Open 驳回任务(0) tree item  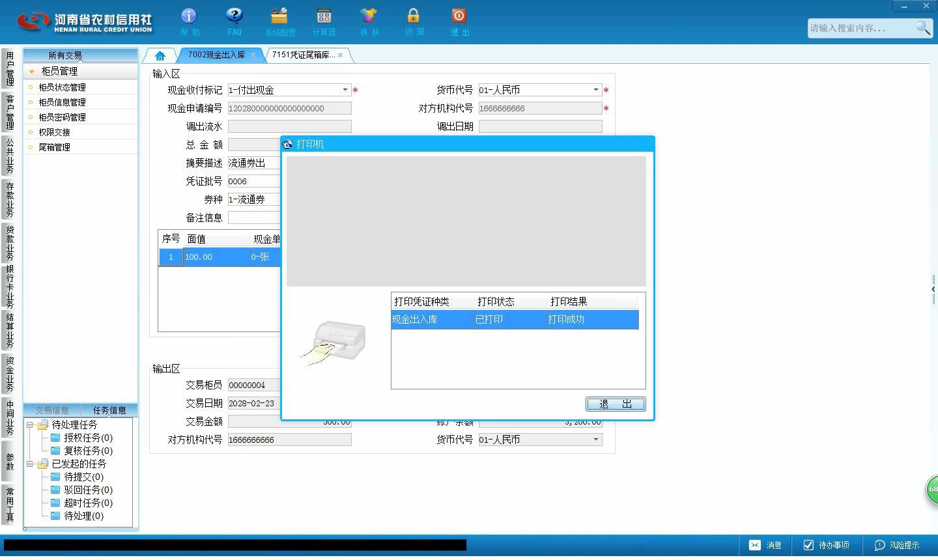pyautogui.click(x=88, y=490)
